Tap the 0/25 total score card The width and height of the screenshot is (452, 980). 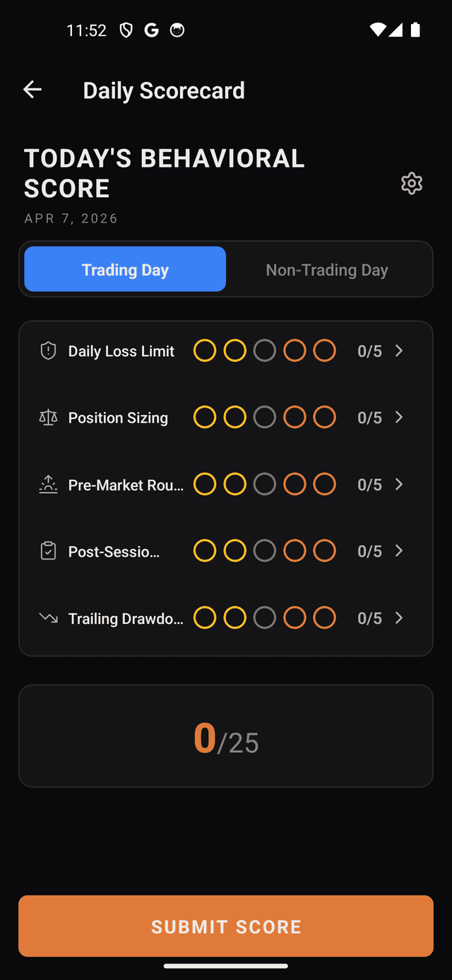click(x=226, y=736)
